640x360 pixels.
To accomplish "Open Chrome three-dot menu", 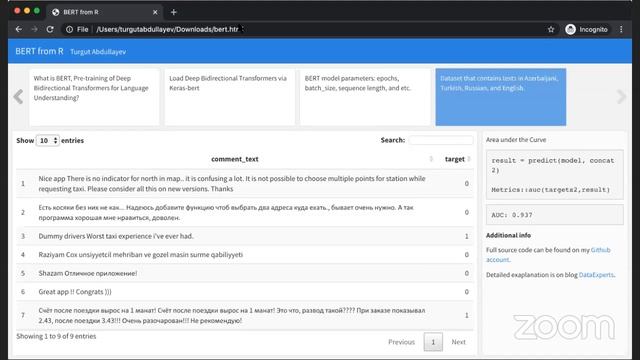I will (x=621, y=29).
